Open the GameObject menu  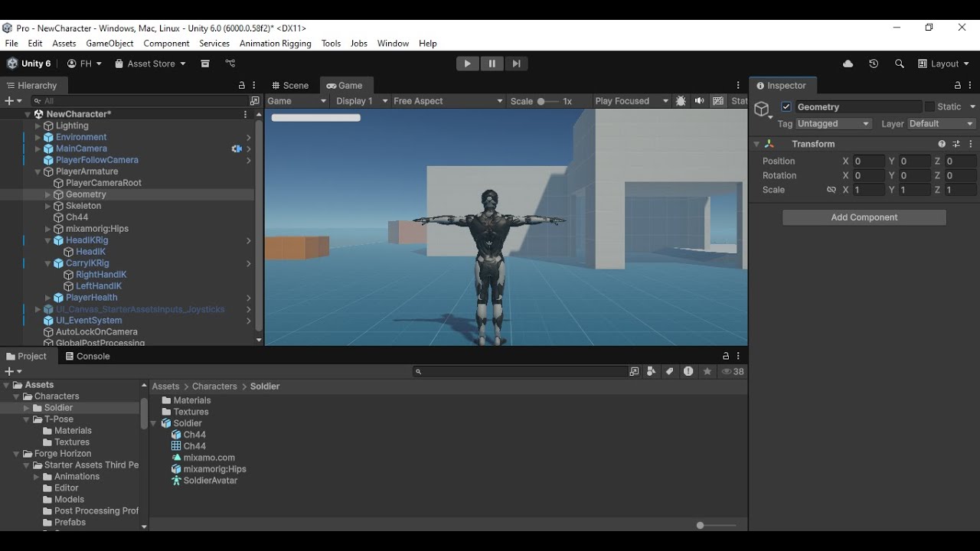109,44
